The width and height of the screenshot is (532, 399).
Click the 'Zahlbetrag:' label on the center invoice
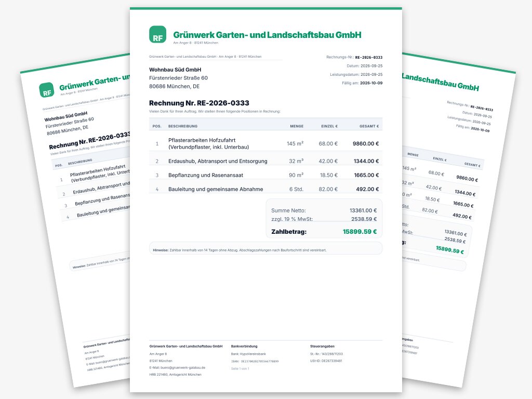click(x=289, y=232)
